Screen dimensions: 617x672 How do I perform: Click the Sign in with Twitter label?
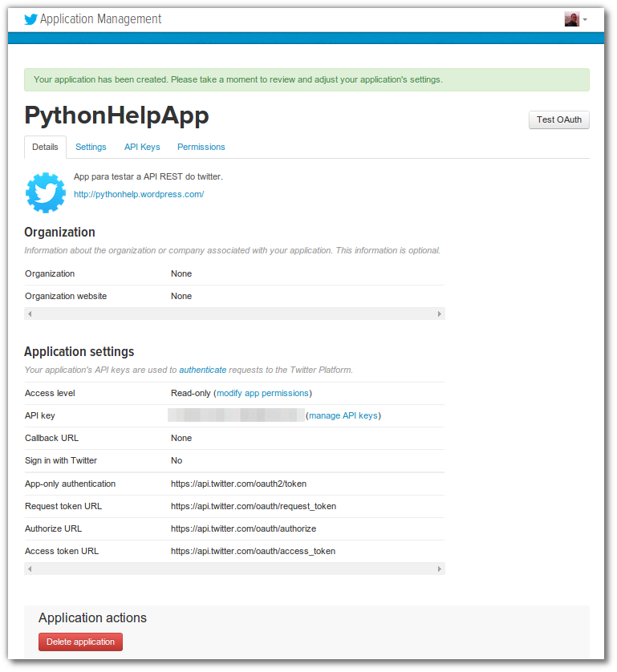coord(61,460)
